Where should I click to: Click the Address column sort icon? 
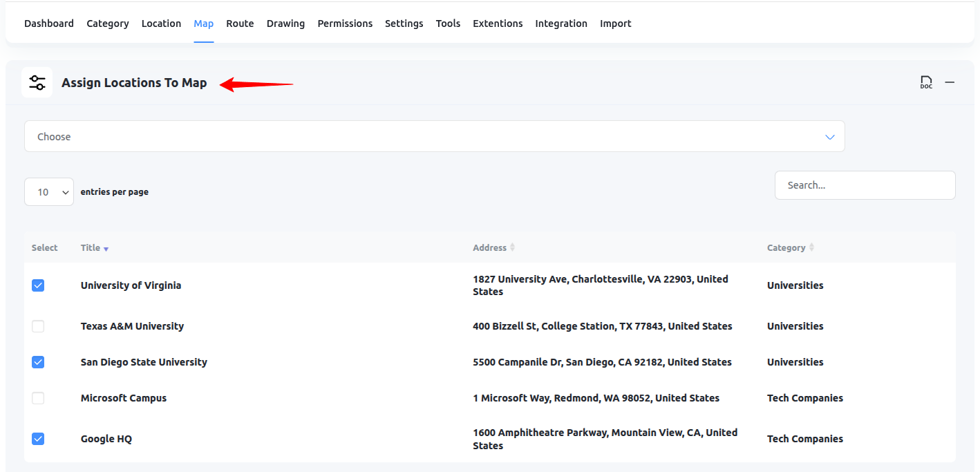tap(512, 247)
